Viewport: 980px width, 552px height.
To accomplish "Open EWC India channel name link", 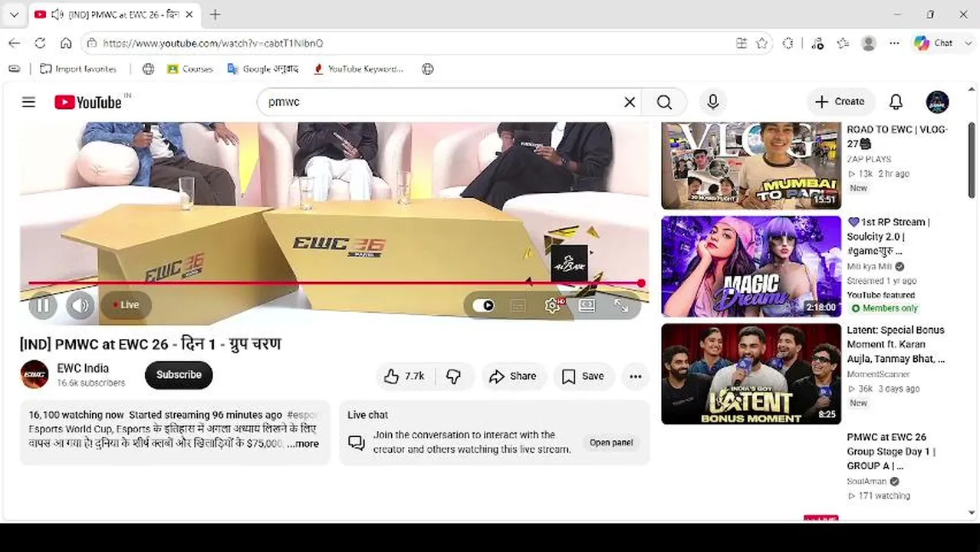I will [x=83, y=368].
